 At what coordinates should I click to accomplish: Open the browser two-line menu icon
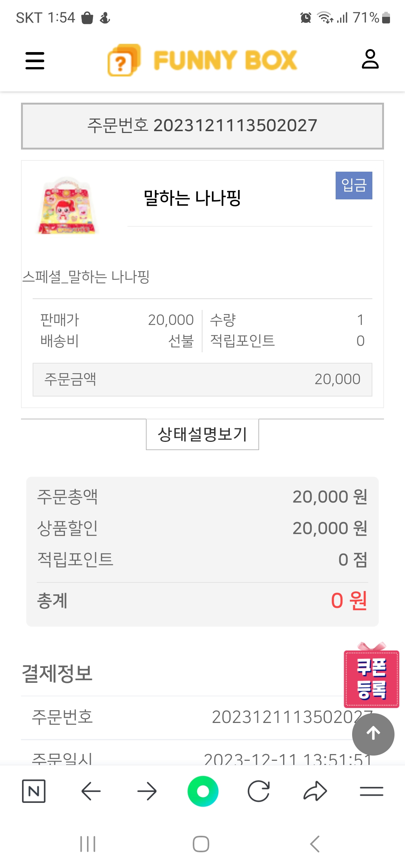pos(371,791)
